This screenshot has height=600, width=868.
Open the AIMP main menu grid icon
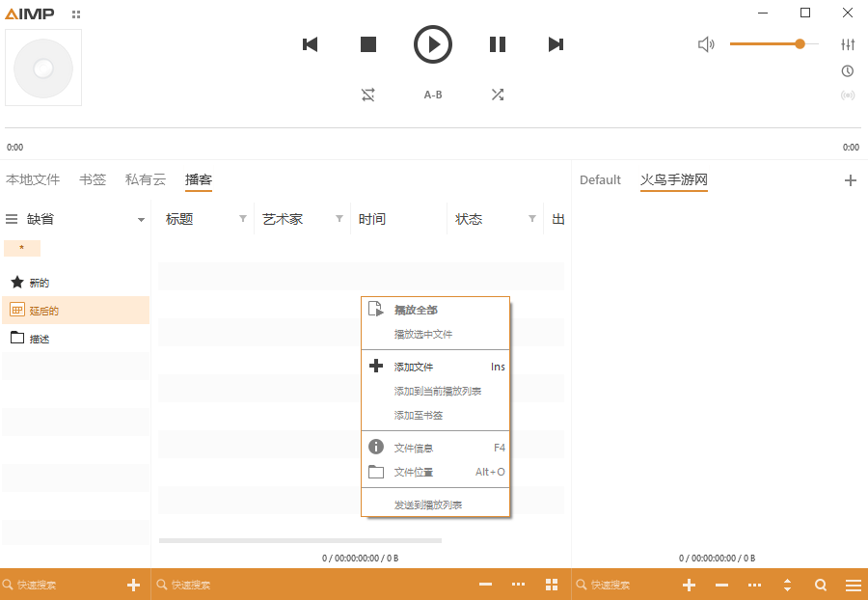76,14
